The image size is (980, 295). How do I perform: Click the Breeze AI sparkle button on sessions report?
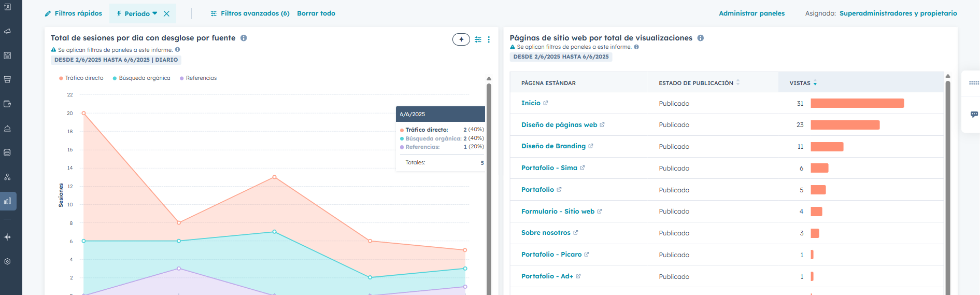click(461, 39)
